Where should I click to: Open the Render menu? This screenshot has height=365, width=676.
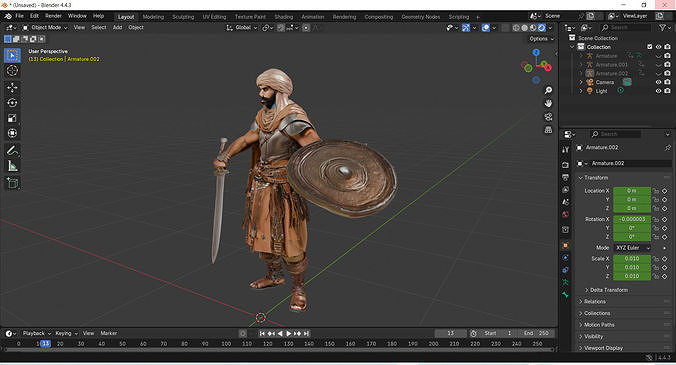[x=53, y=16]
